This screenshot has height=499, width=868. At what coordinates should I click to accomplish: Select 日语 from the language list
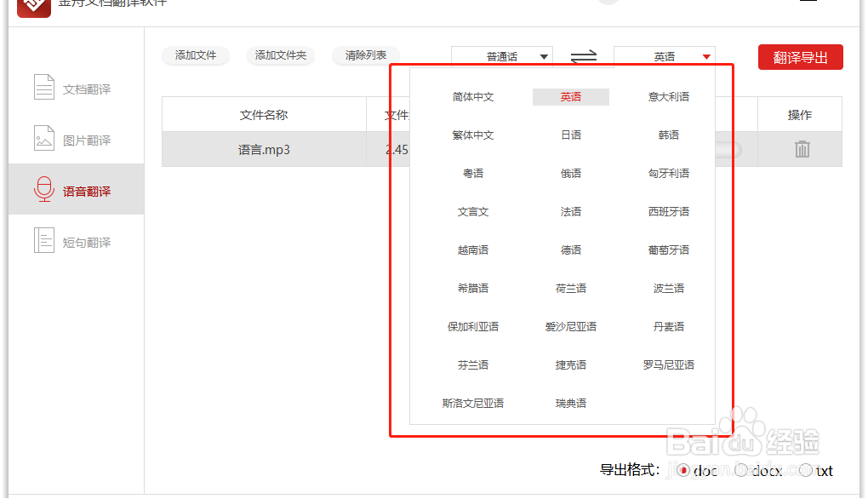(570, 135)
